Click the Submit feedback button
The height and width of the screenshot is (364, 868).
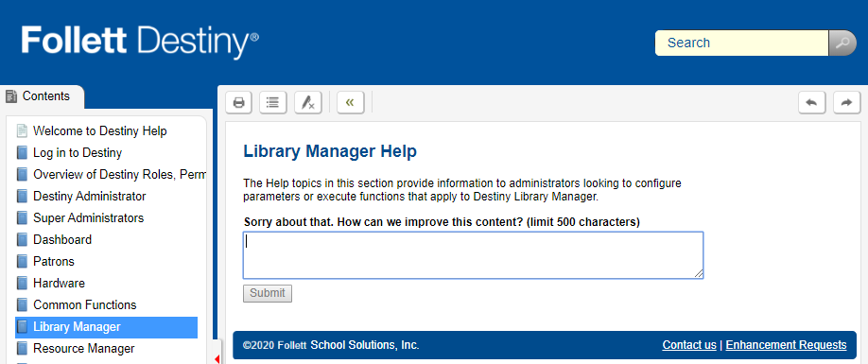click(268, 293)
